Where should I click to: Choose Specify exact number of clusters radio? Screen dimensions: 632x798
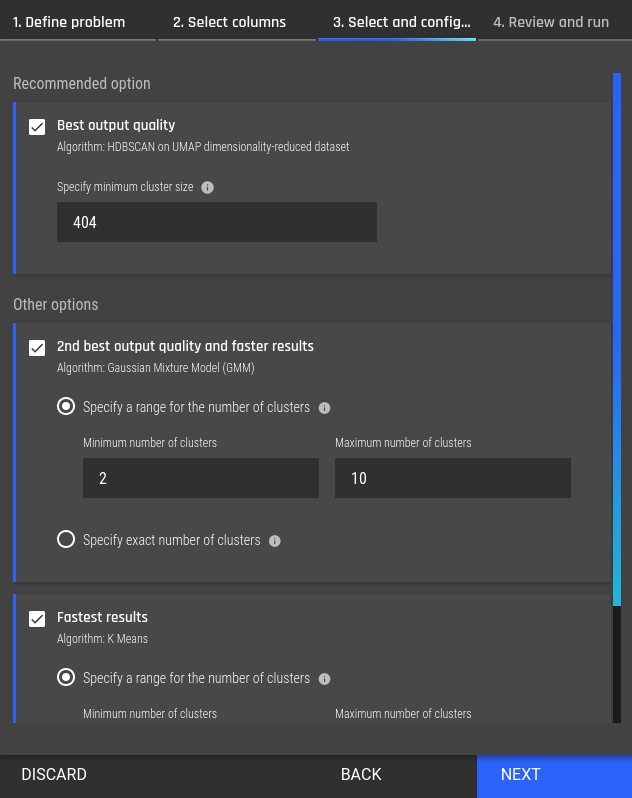[x=66, y=539]
